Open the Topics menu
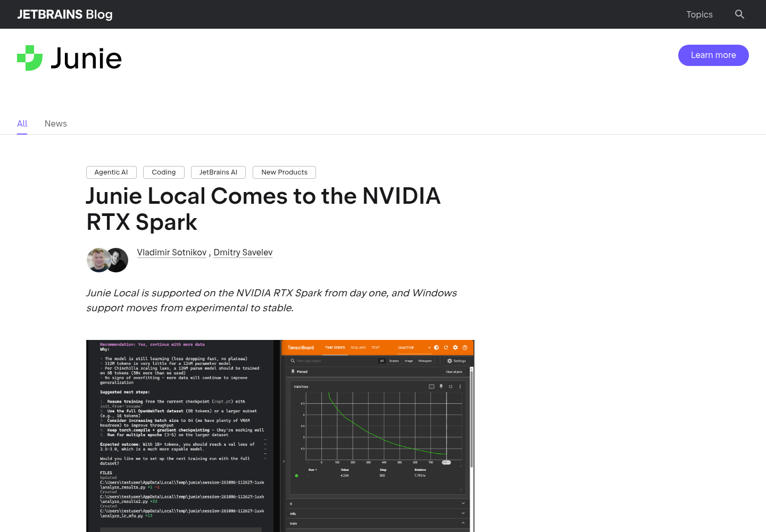 coord(699,14)
